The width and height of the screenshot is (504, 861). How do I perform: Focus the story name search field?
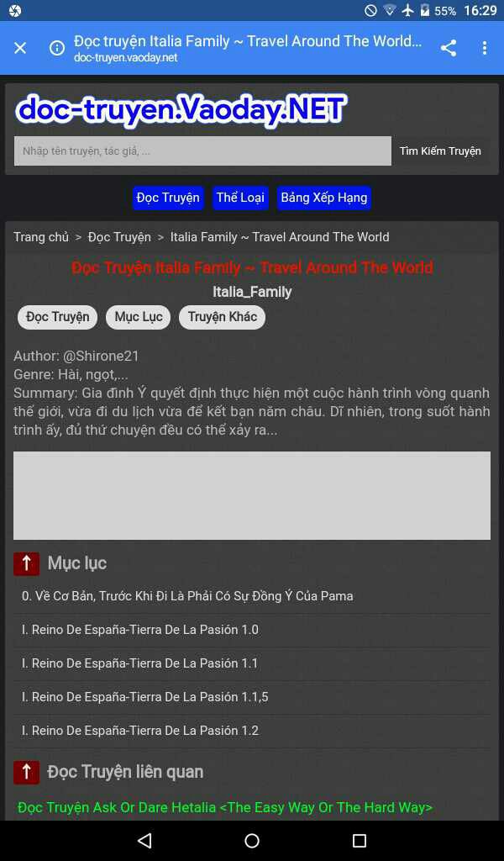point(202,151)
